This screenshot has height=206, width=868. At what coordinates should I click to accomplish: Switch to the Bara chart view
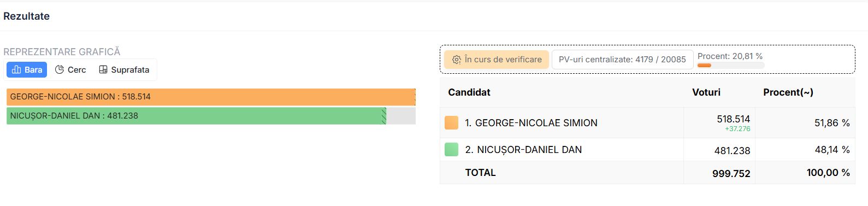[27, 70]
